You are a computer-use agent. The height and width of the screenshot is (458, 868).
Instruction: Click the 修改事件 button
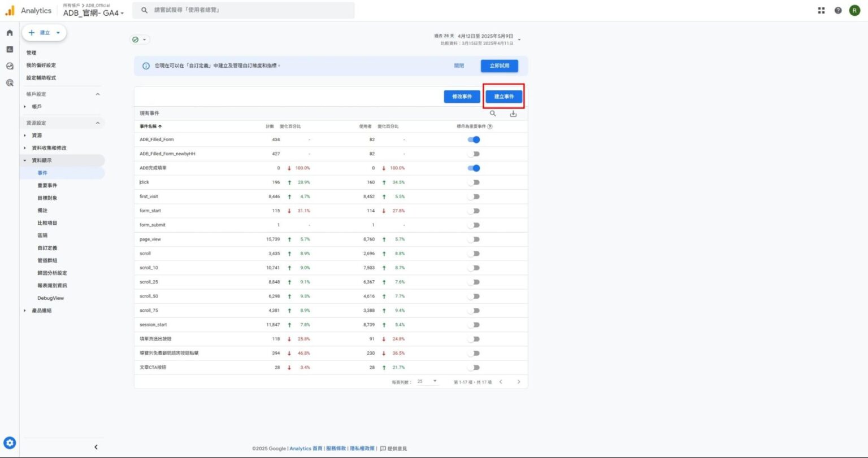(462, 97)
